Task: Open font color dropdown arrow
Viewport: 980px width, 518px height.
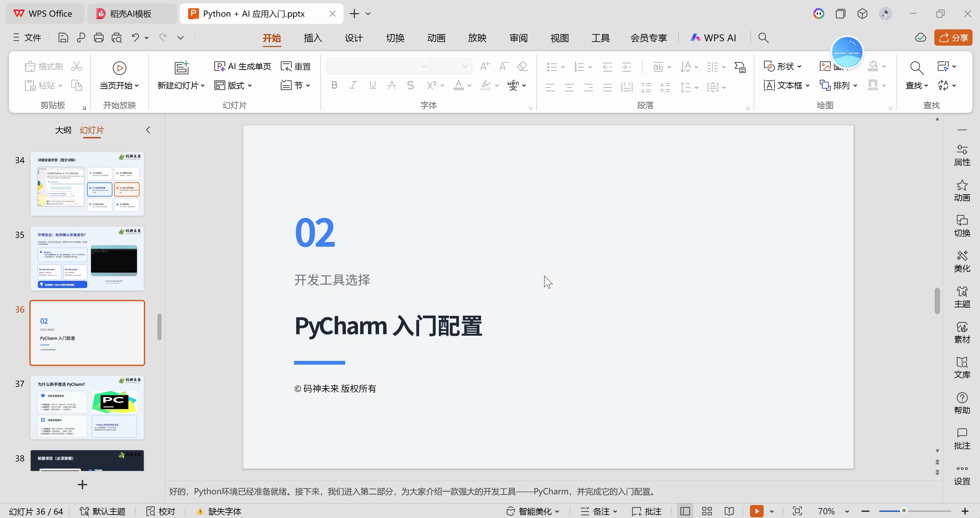Action: click(470, 86)
